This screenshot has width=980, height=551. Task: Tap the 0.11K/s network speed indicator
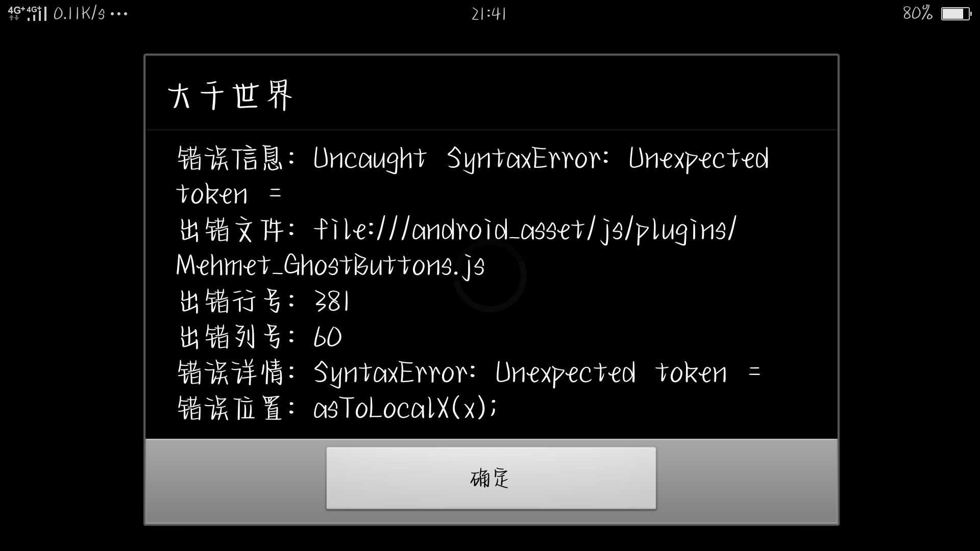(x=79, y=14)
